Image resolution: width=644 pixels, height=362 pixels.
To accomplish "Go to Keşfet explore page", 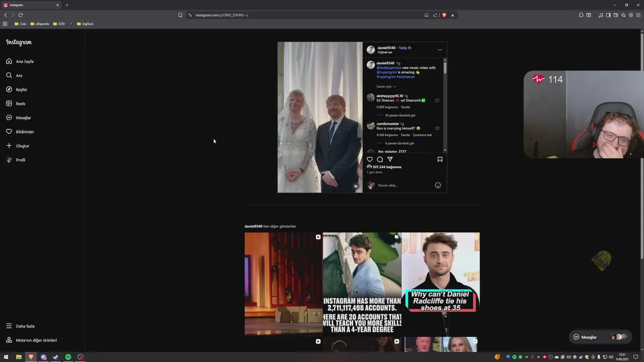I will tap(17, 89).
